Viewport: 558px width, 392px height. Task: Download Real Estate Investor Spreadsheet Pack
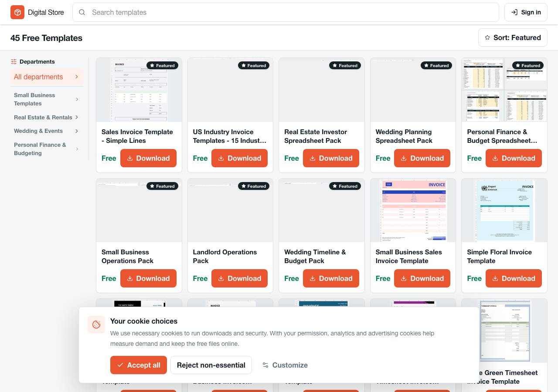[x=331, y=158]
